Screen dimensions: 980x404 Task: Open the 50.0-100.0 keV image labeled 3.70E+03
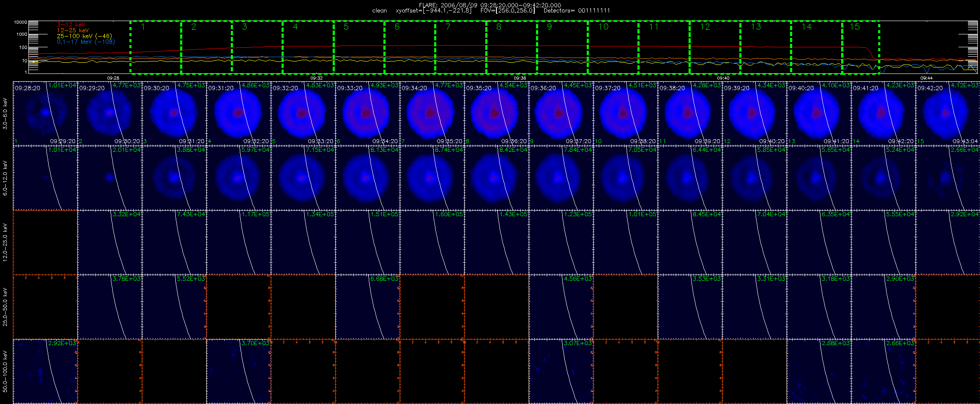pos(239,371)
